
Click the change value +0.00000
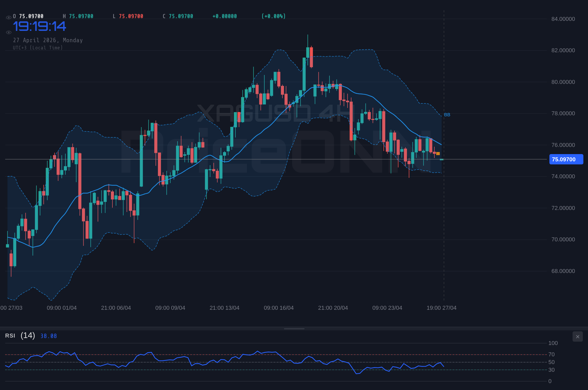(225, 16)
